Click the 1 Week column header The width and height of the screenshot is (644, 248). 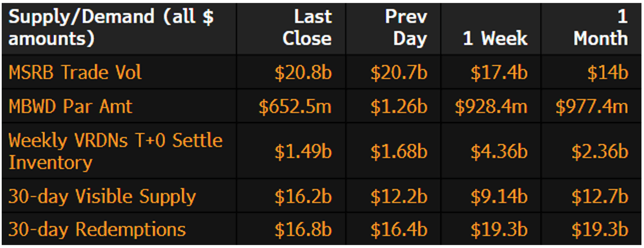pyautogui.click(x=495, y=39)
